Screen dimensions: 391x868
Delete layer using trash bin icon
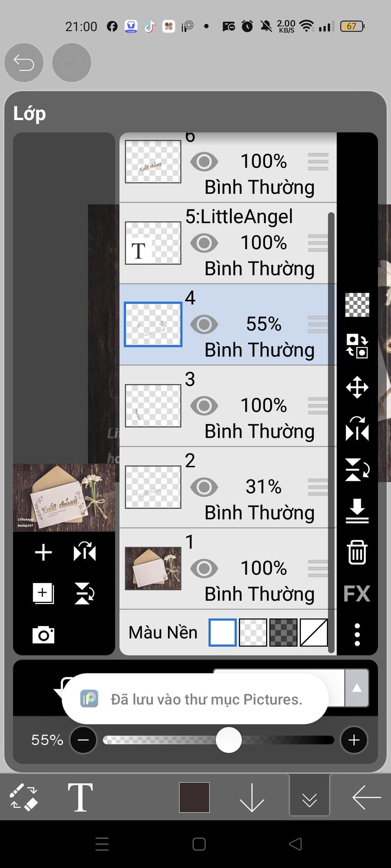[357, 552]
